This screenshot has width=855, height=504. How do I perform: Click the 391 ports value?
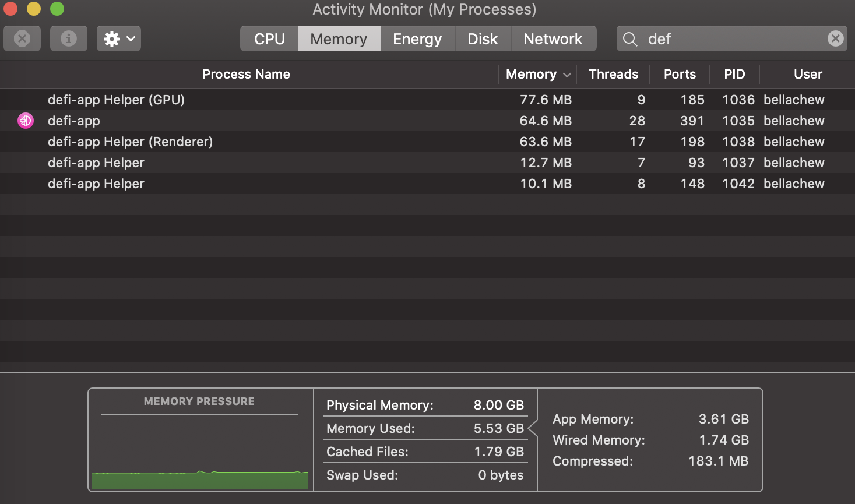(692, 121)
